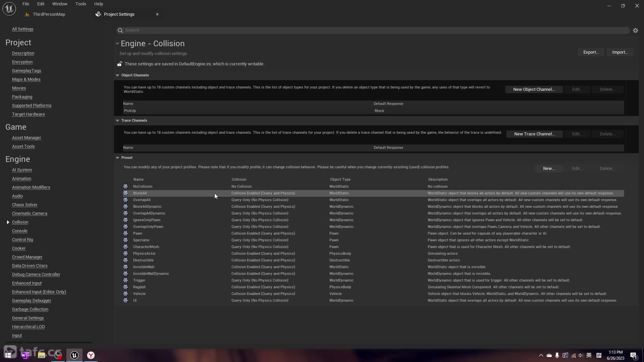
Task: Click the preset icon beside Ragdoll row
Action: click(x=125, y=287)
